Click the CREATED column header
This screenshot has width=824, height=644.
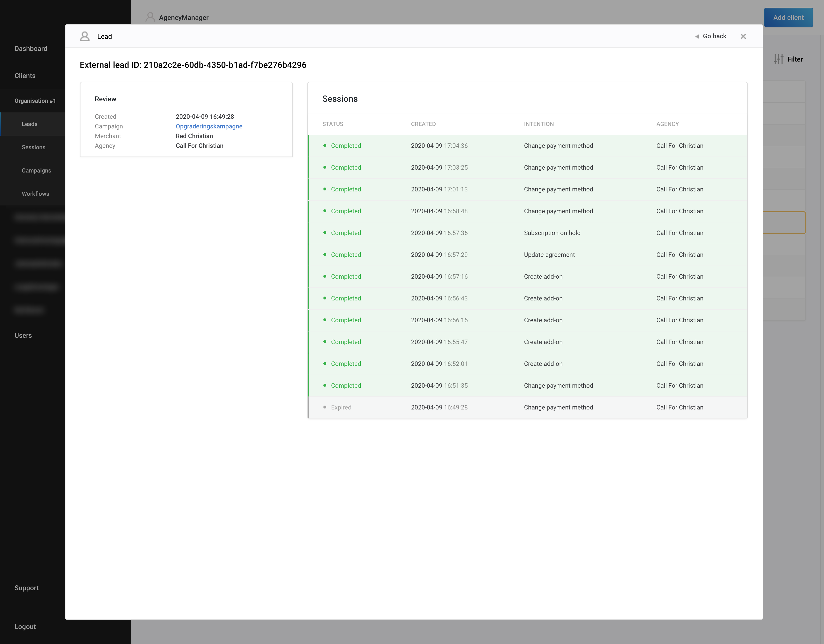coord(423,124)
